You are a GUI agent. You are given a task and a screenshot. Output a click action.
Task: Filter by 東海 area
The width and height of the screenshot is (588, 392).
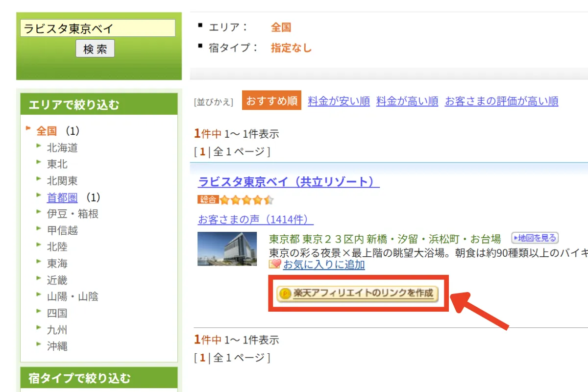coord(57,264)
